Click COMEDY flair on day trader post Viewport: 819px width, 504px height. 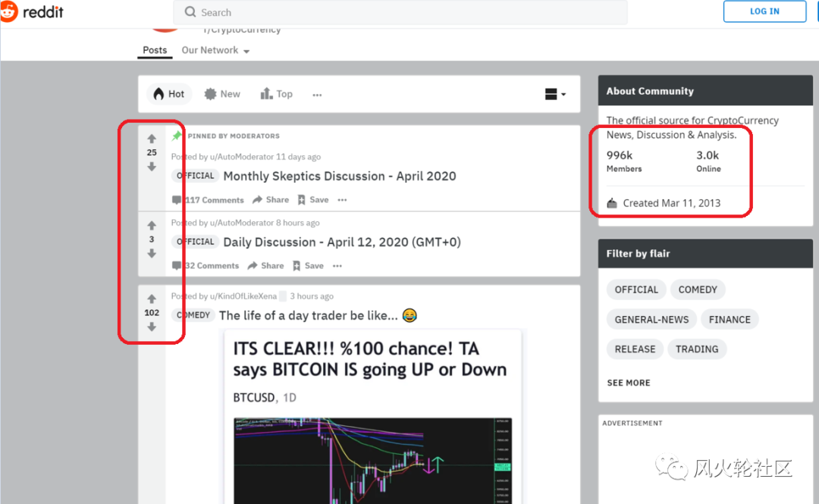pos(193,315)
